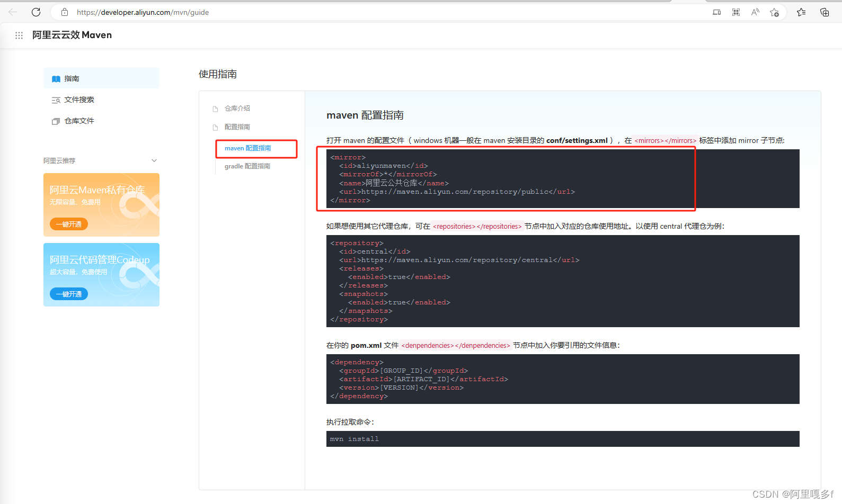842x504 pixels.
Task: Open the 仓库介绍 tree item
Action: [x=237, y=109]
